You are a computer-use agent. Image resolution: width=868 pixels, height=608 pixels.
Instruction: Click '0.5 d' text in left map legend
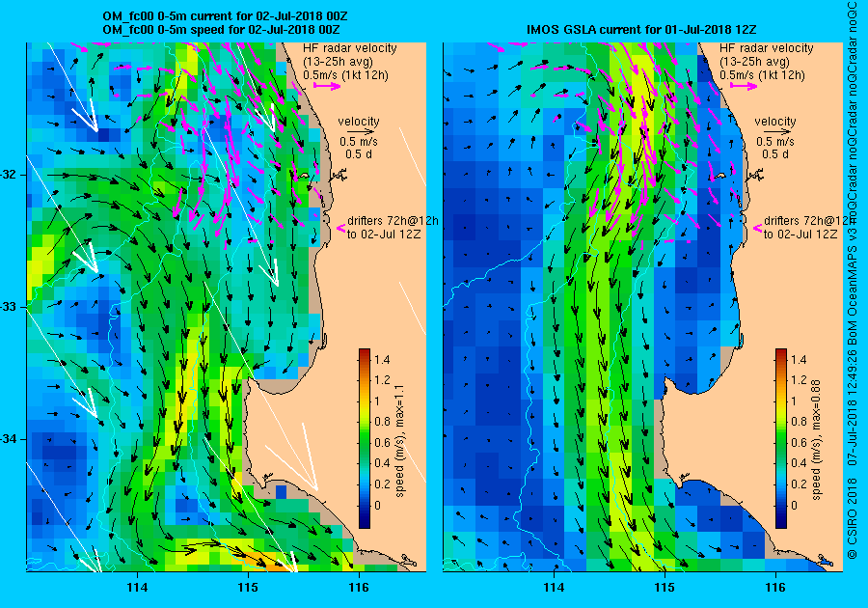pyautogui.click(x=359, y=154)
